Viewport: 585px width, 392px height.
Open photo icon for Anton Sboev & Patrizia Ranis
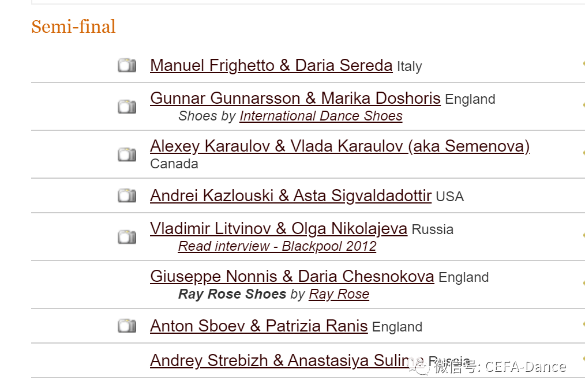[127, 326]
